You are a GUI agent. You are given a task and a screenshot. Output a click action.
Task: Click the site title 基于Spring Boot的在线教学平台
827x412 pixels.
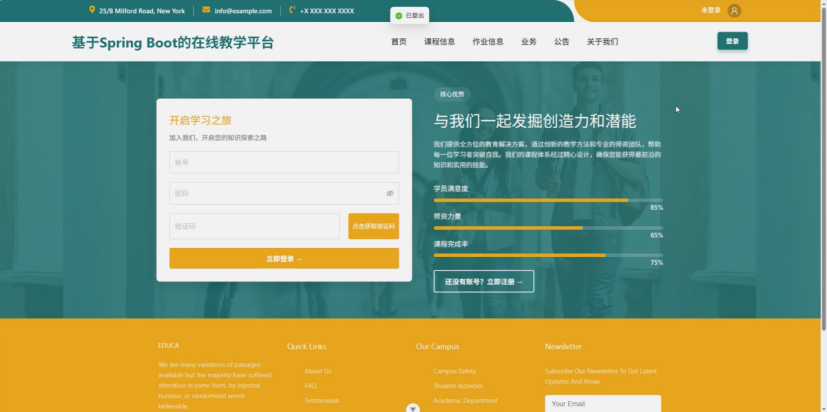[173, 43]
